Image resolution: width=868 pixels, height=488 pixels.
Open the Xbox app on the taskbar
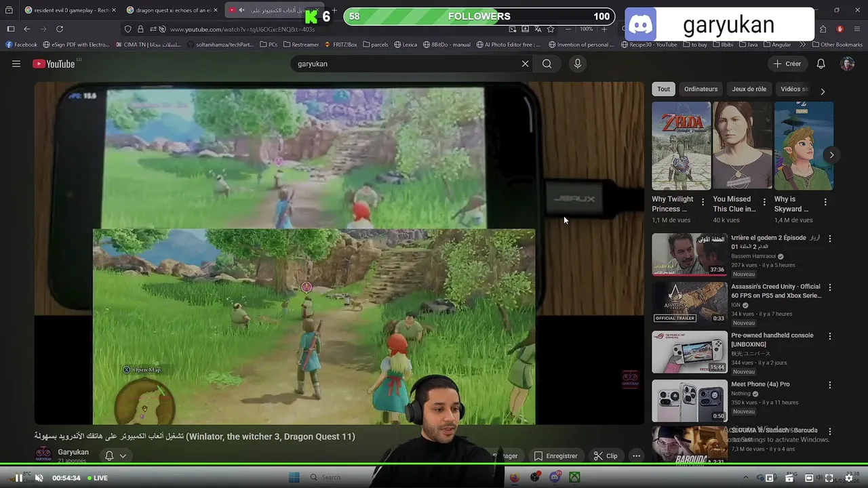[574, 477]
